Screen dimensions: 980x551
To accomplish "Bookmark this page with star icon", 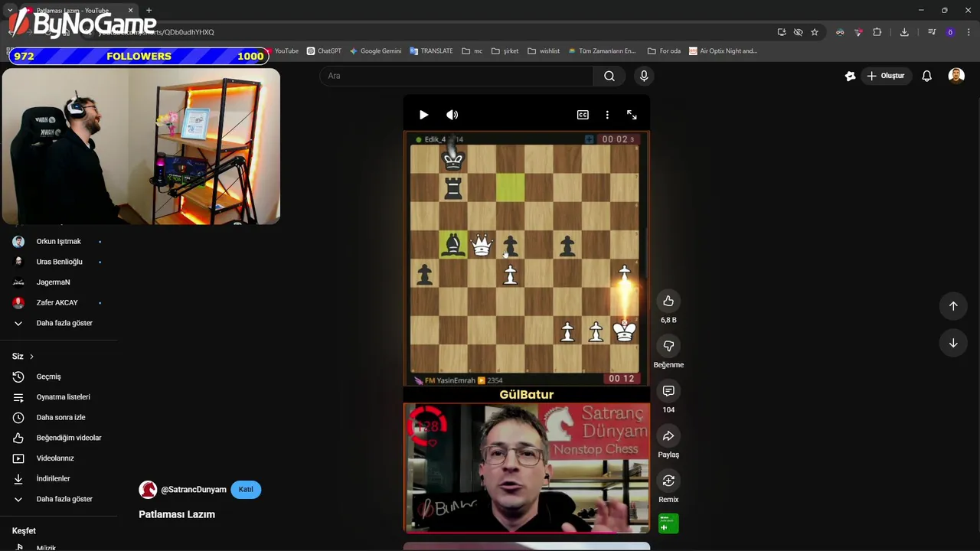I will pyautogui.click(x=815, y=32).
